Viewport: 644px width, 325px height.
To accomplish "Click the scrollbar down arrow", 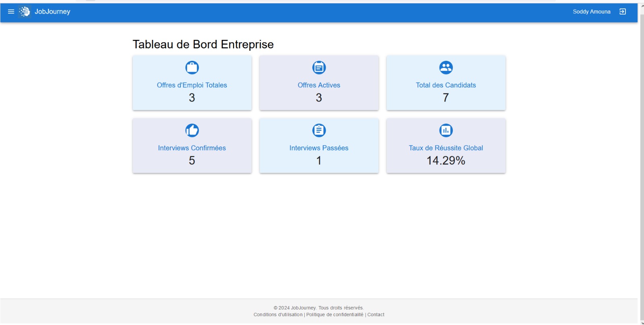I will coord(642,323).
